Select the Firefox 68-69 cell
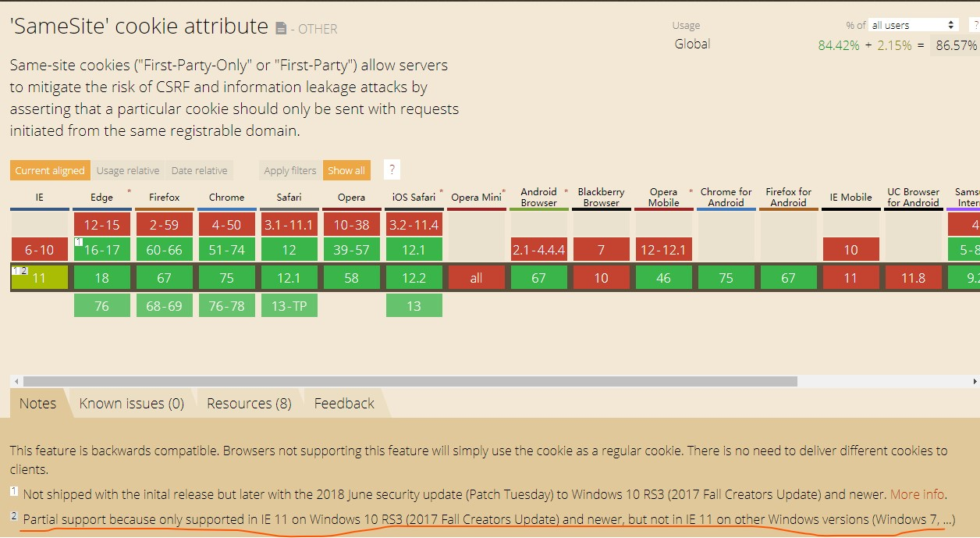Viewport: 980px width, 538px height. pos(164,306)
